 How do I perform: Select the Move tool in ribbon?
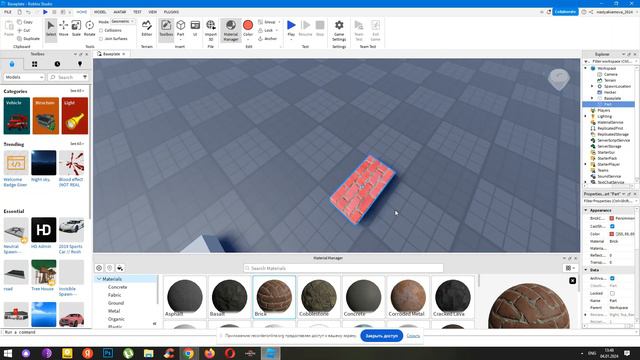tap(63, 28)
